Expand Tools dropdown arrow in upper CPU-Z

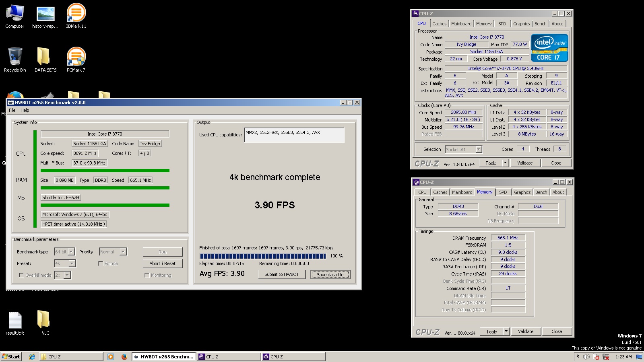coord(506,163)
